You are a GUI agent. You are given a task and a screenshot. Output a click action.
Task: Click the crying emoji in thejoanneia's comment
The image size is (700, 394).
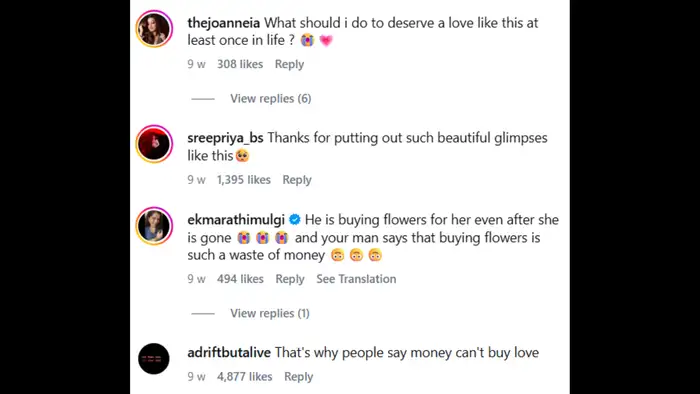(307, 40)
